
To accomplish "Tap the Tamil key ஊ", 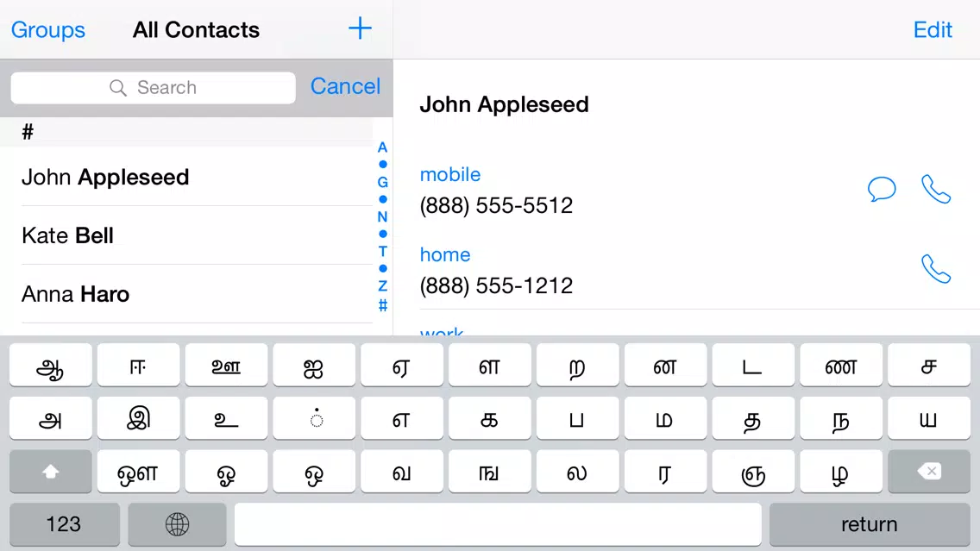I will pos(226,365).
